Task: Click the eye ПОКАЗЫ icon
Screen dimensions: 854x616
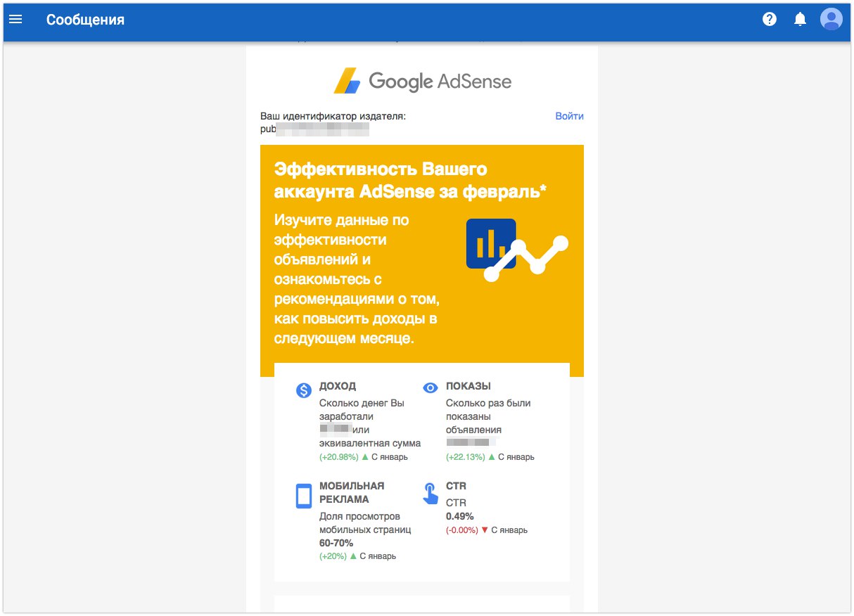Action: [x=431, y=387]
